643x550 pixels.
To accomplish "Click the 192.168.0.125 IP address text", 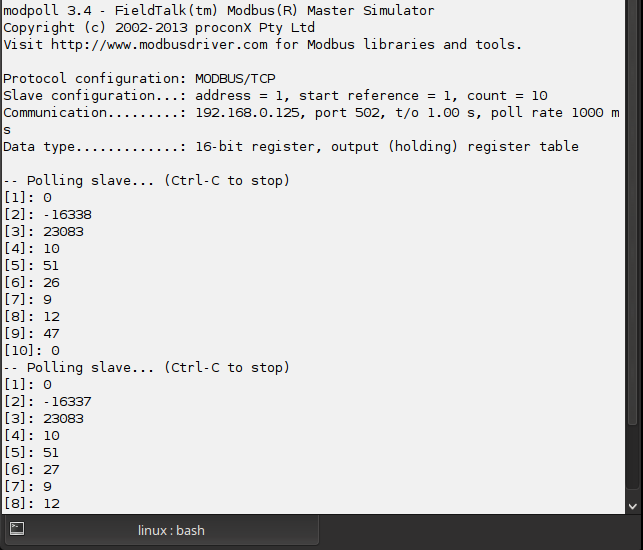I will click(x=247, y=112).
